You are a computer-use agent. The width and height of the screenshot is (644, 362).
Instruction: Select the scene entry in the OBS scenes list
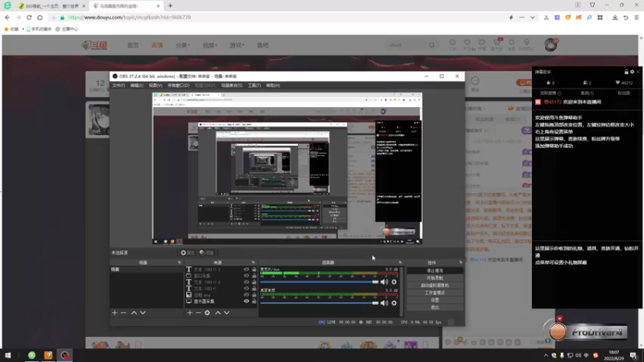coord(147,269)
